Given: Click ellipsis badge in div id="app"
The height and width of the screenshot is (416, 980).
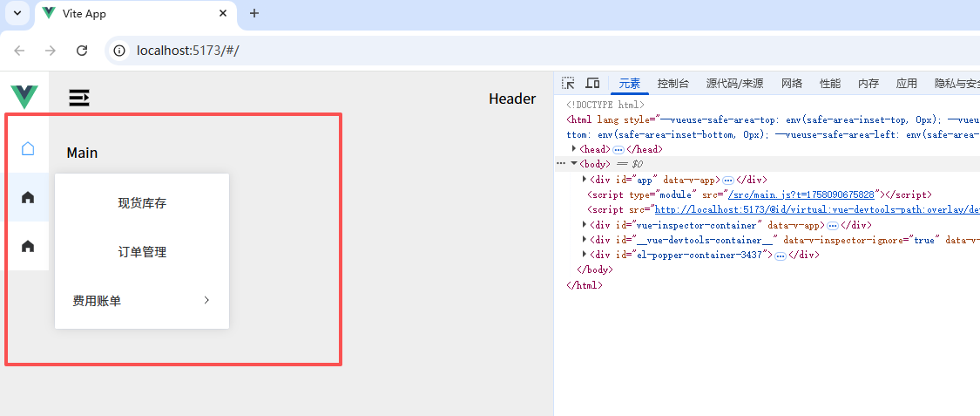Looking at the screenshot, I should tap(727, 180).
